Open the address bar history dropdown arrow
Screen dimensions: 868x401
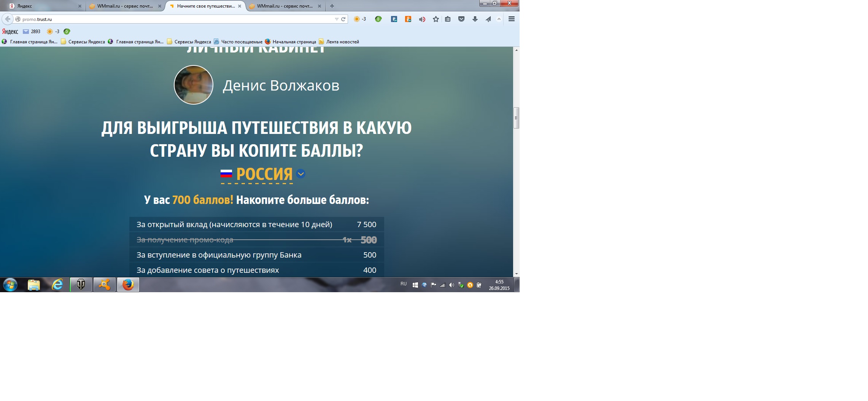[337, 19]
